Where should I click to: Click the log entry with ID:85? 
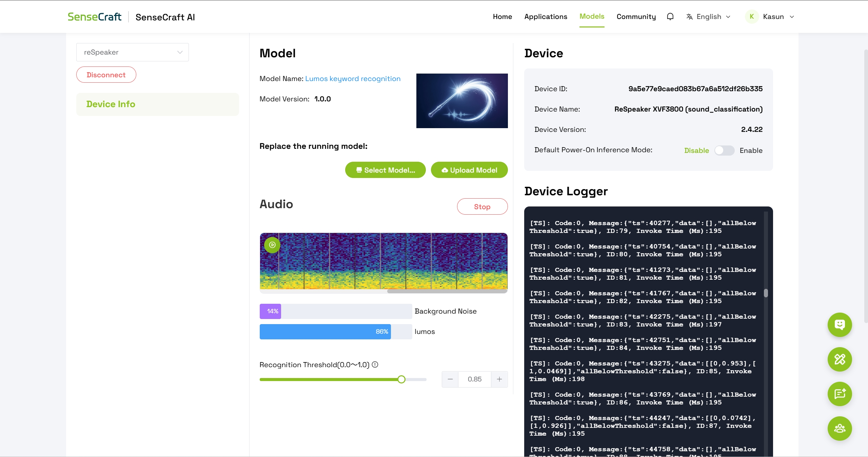tap(643, 371)
